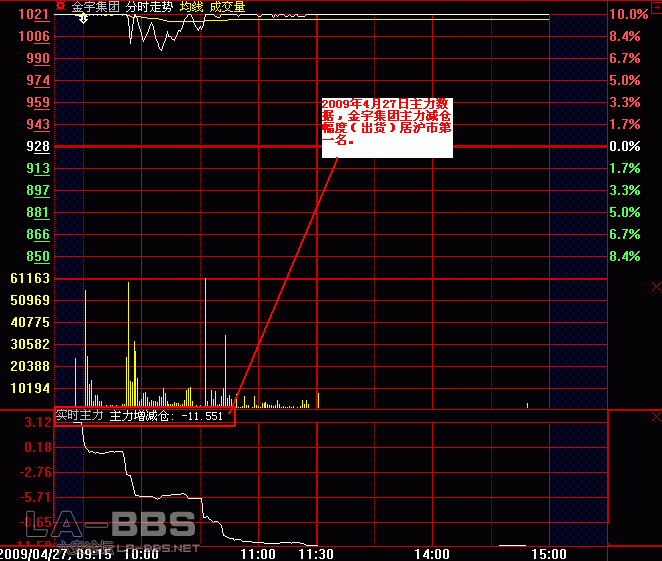
Task: Click the 61163 volume axis label
Action: (30, 279)
